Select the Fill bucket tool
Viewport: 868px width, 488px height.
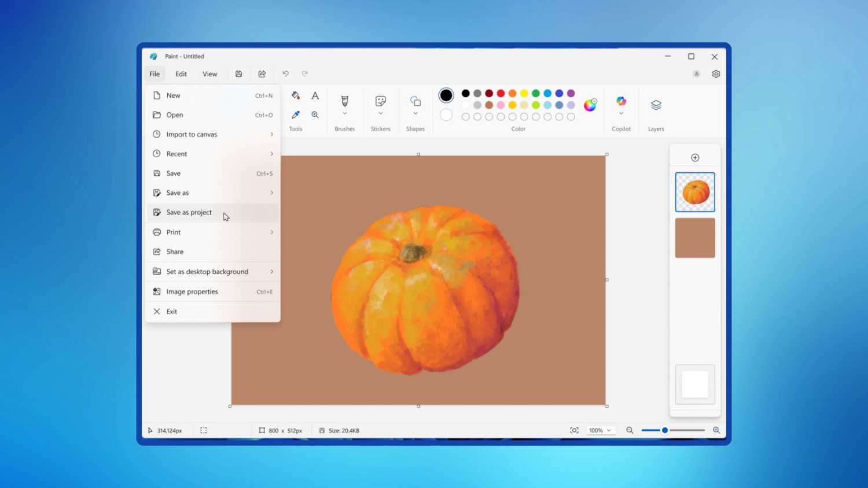point(296,95)
